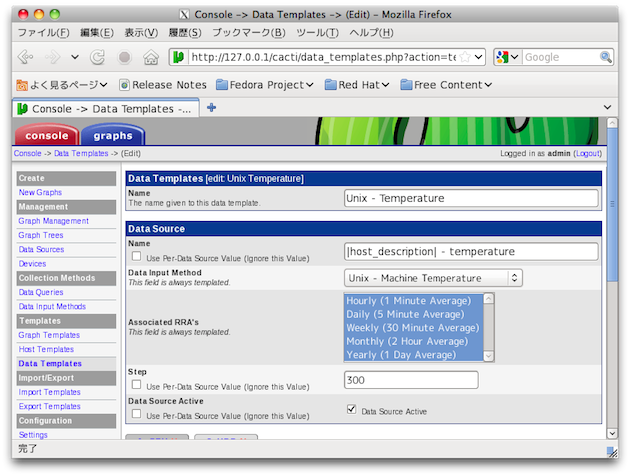Click the Step value input field
Image resolution: width=630 pixels, height=476 pixels.
point(410,380)
